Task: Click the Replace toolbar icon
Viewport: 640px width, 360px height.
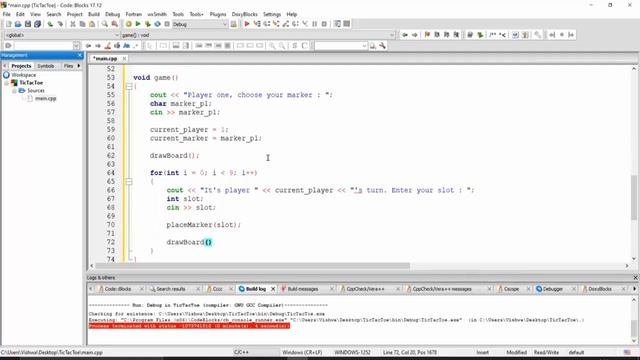Action: (x=115, y=24)
